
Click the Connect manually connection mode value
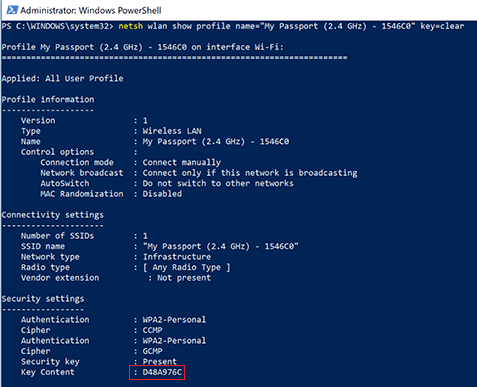(182, 162)
